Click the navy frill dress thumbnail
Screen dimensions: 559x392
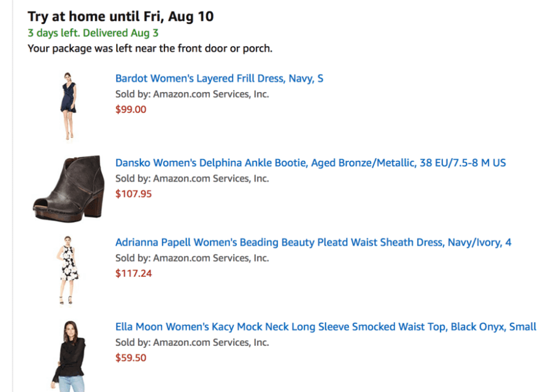(68, 104)
